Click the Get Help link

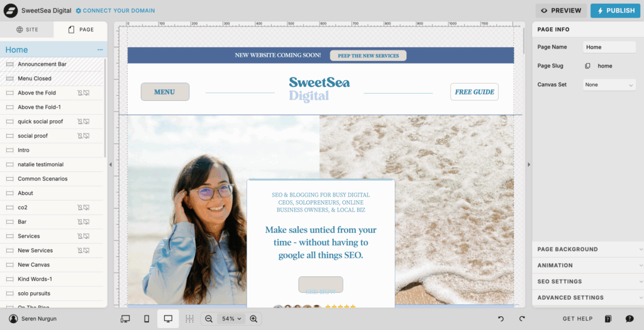tap(577, 319)
